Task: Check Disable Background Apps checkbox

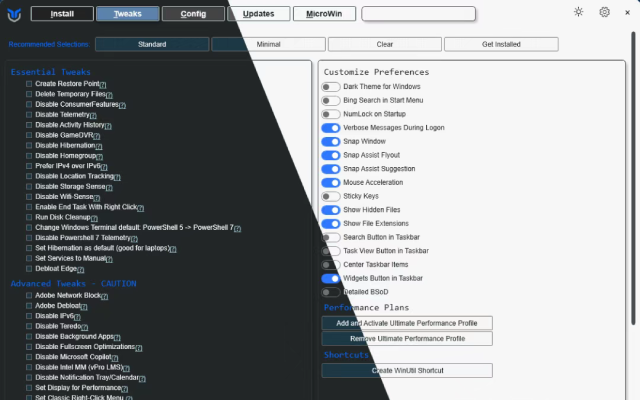Action: [29, 336]
